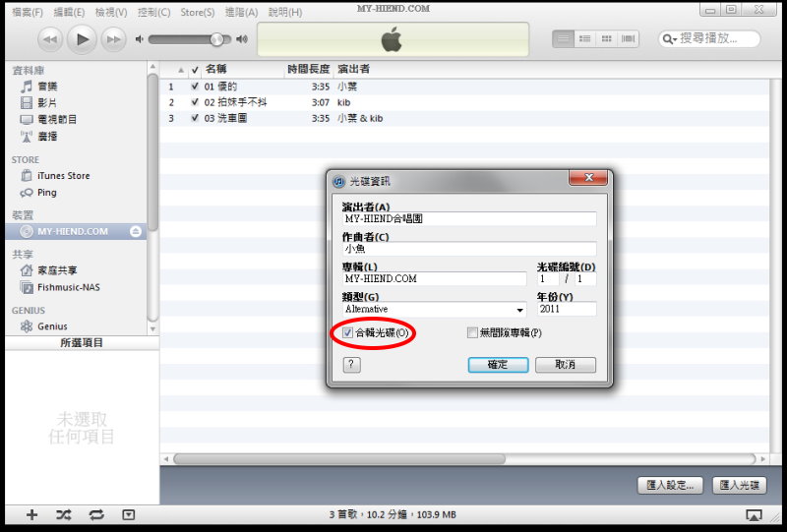
Task: Open the Store(S) menu
Action: click(x=197, y=12)
